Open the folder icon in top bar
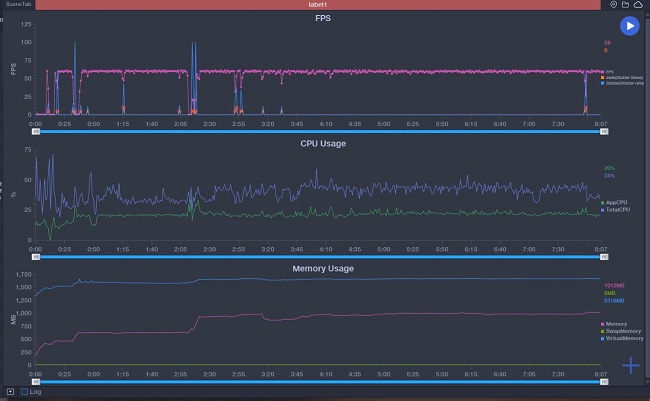 [x=626, y=5]
